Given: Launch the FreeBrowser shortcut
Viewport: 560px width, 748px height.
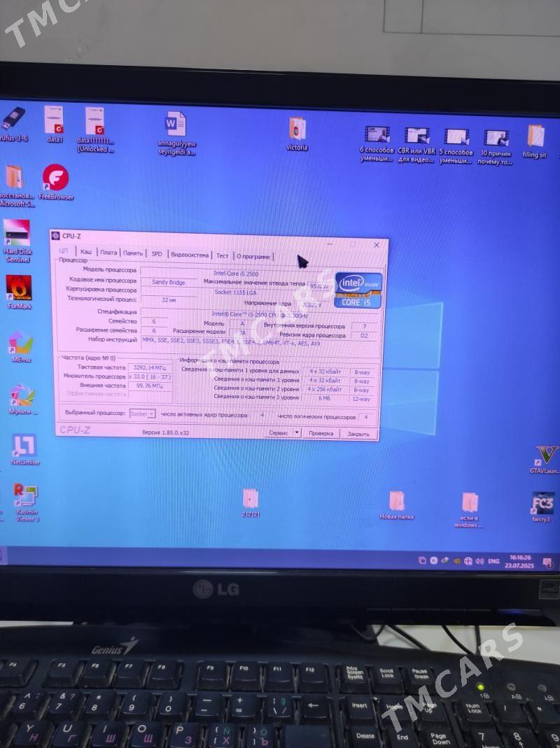Looking at the screenshot, I should [x=56, y=182].
